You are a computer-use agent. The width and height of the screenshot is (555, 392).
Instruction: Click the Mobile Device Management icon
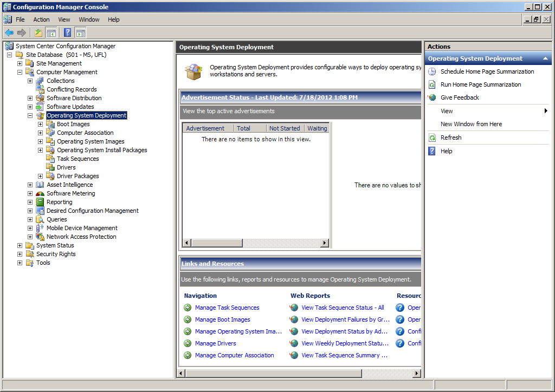[40, 228]
